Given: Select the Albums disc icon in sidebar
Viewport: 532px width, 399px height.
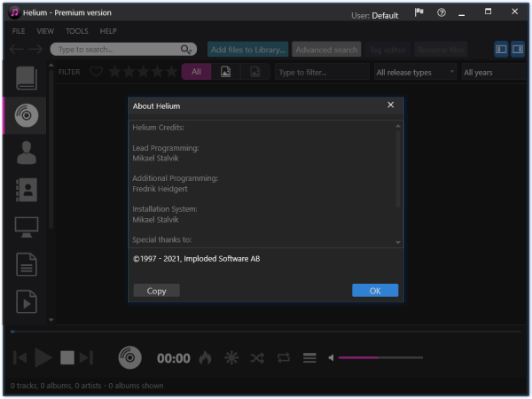Looking at the screenshot, I should tap(27, 115).
